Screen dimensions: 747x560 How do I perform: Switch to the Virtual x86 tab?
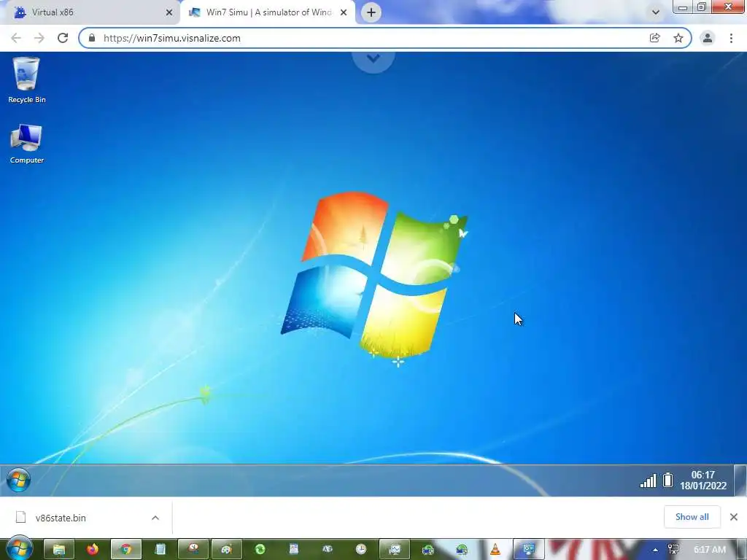[90, 12]
